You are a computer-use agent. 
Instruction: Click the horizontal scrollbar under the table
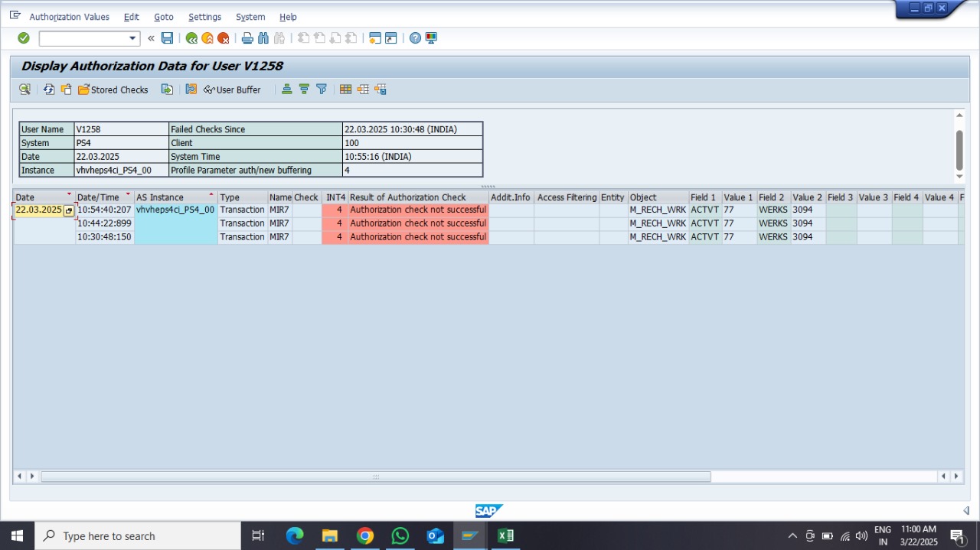click(375, 477)
